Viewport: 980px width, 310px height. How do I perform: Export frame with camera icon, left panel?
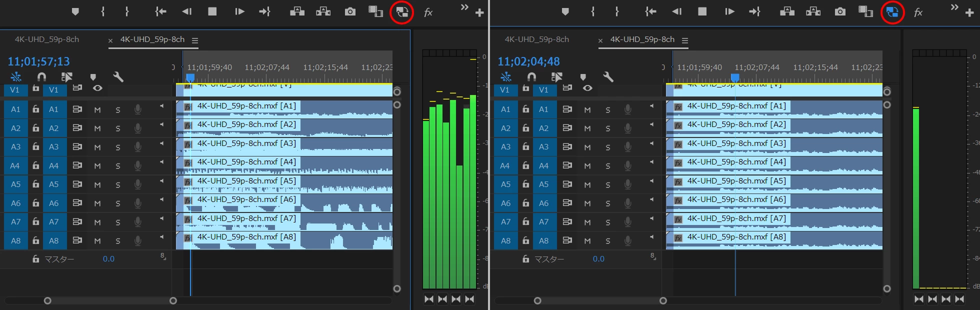(x=350, y=11)
